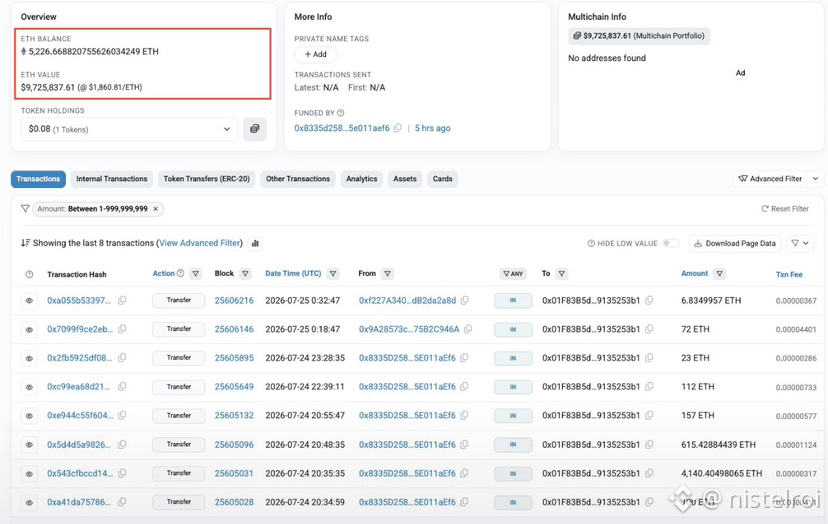View details eye icon for 0xa055b53397 row

click(30, 301)
